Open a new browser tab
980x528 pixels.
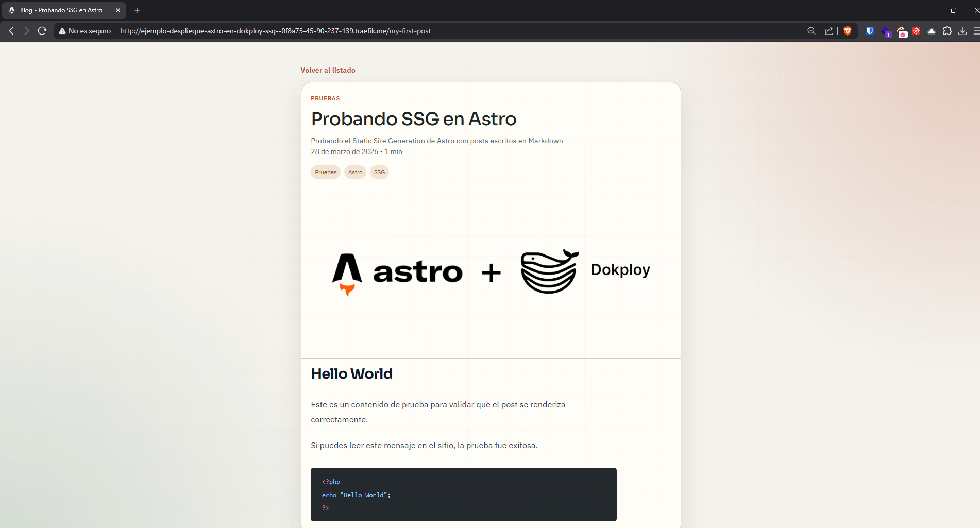(137, 10)
